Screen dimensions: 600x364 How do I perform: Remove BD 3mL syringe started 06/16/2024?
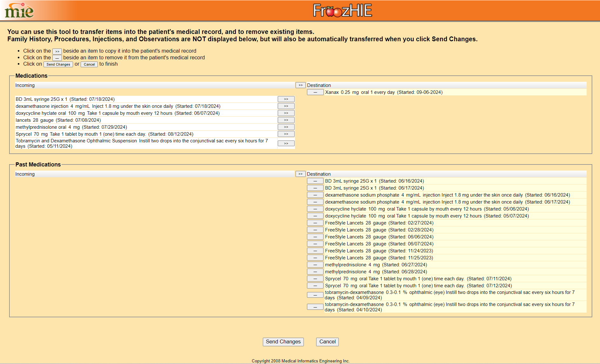(315, 181)
